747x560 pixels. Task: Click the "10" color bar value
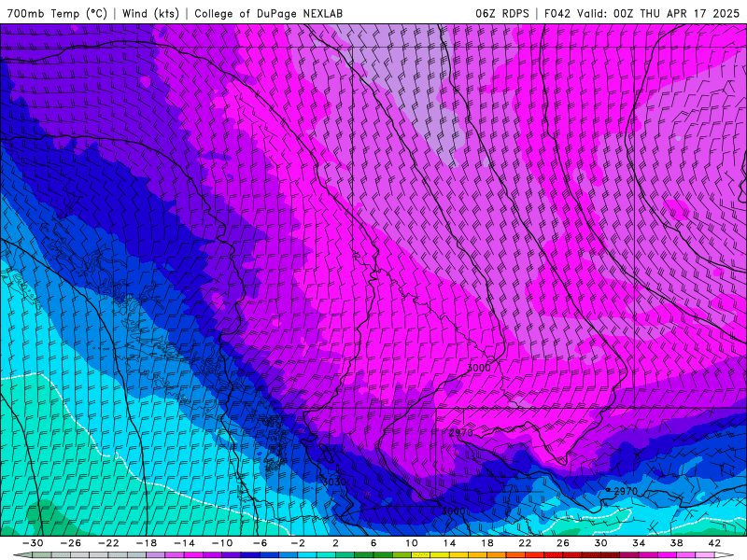[412, 543]
